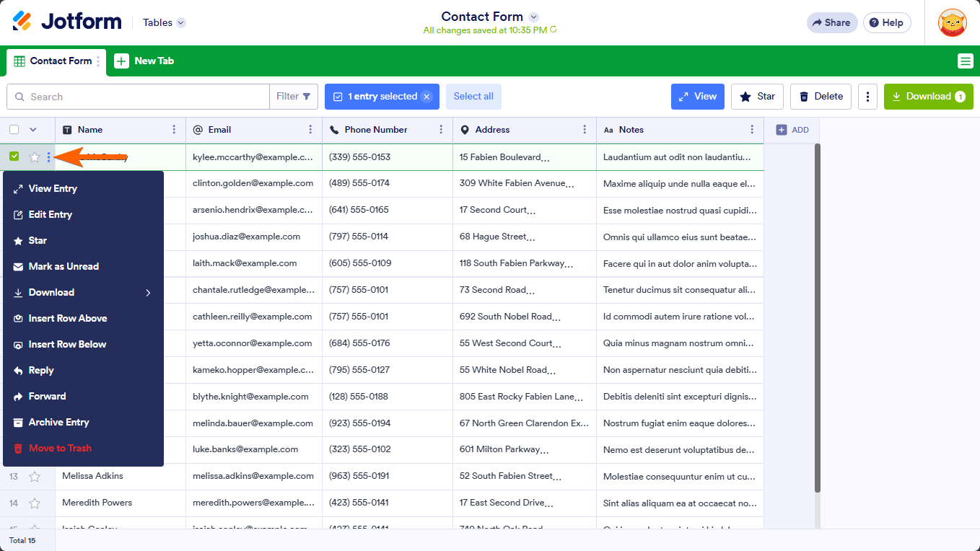Click the Select all link

[473, 96]
